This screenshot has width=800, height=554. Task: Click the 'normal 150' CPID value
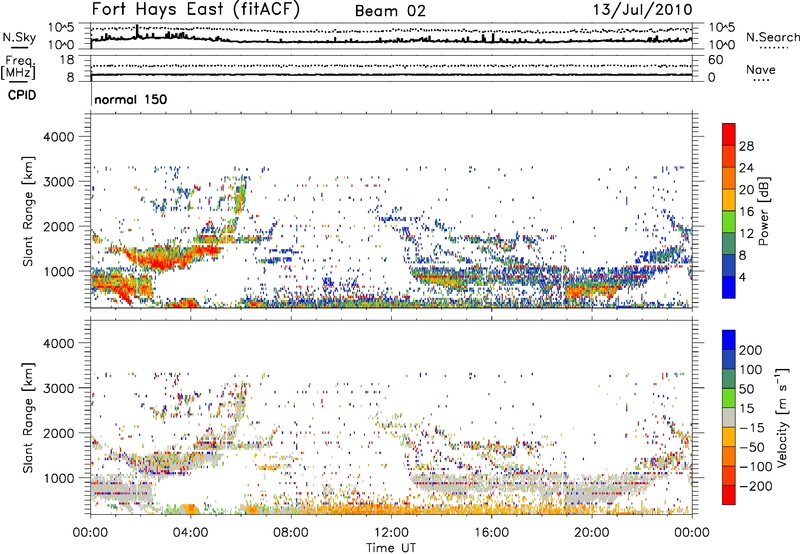click(131, 99)
